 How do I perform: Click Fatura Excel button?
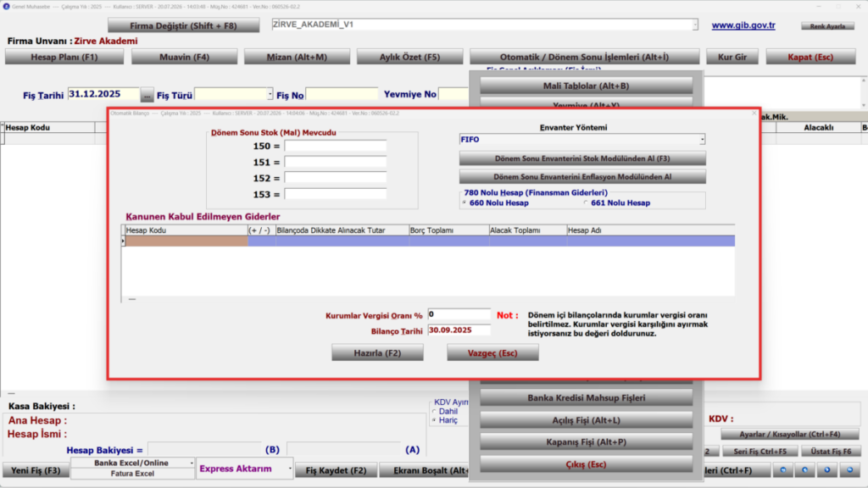(132, 474)
